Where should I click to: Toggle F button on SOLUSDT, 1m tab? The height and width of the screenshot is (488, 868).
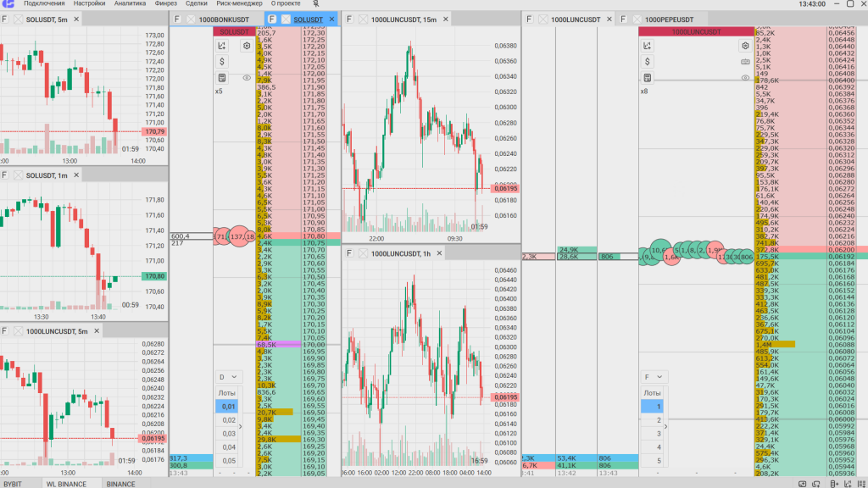(4, 175)
